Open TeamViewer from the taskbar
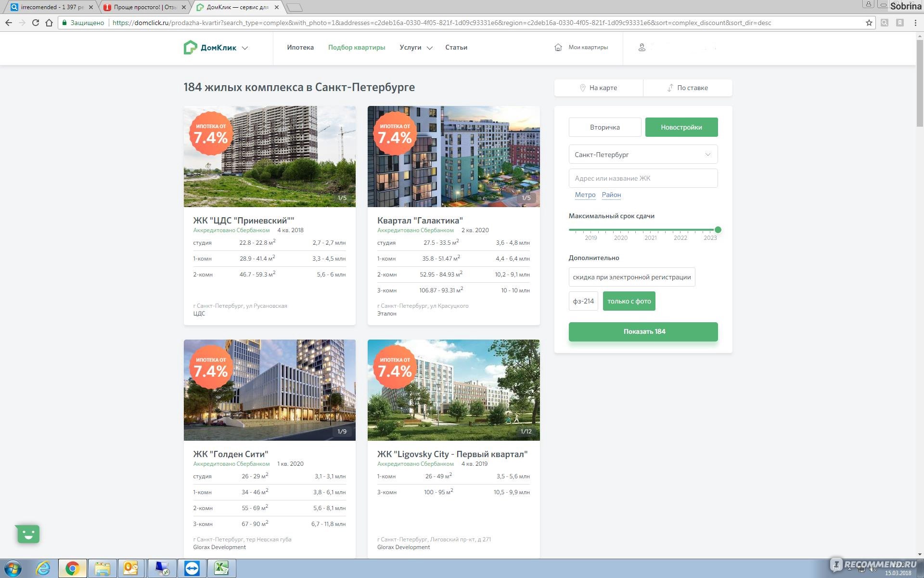The height and width of the screenshot is (578, 924). tap(192, 569)
